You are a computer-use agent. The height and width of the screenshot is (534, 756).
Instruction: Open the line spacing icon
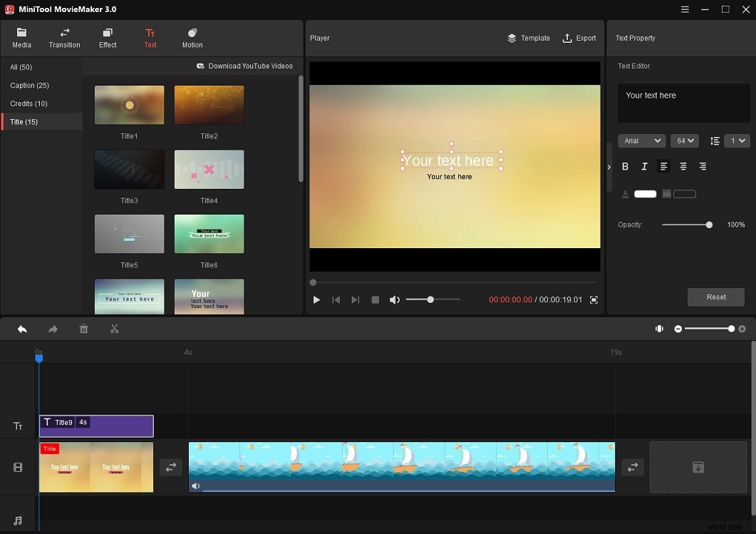(x=715, y=140)
